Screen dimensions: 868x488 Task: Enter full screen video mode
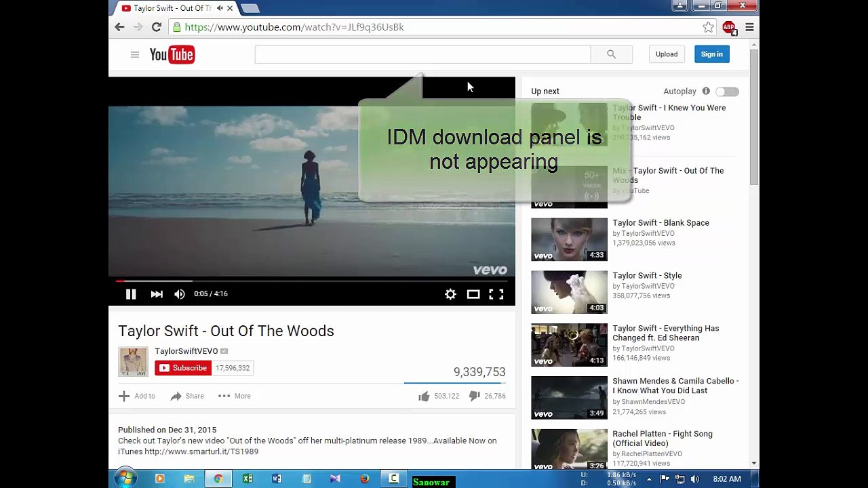[x=496, y=294]
